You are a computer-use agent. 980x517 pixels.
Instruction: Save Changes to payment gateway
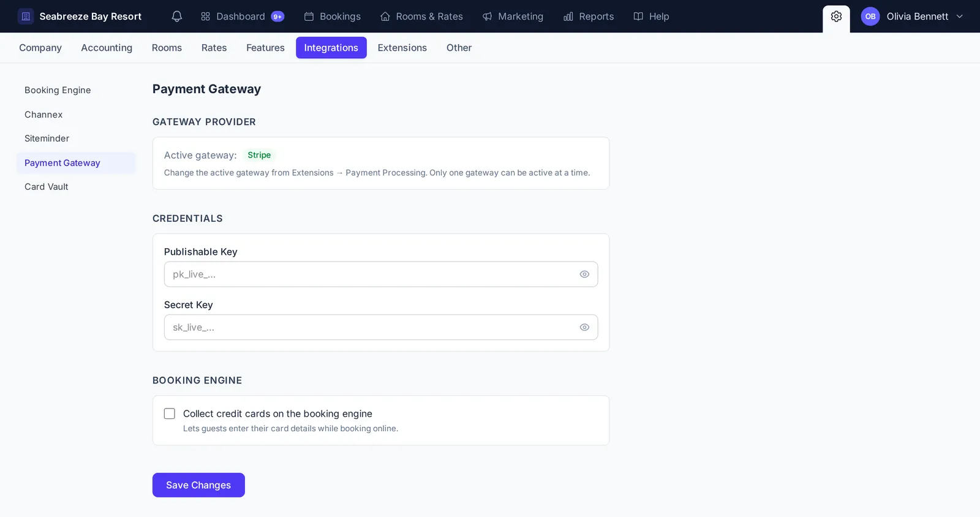click(198, 485)
